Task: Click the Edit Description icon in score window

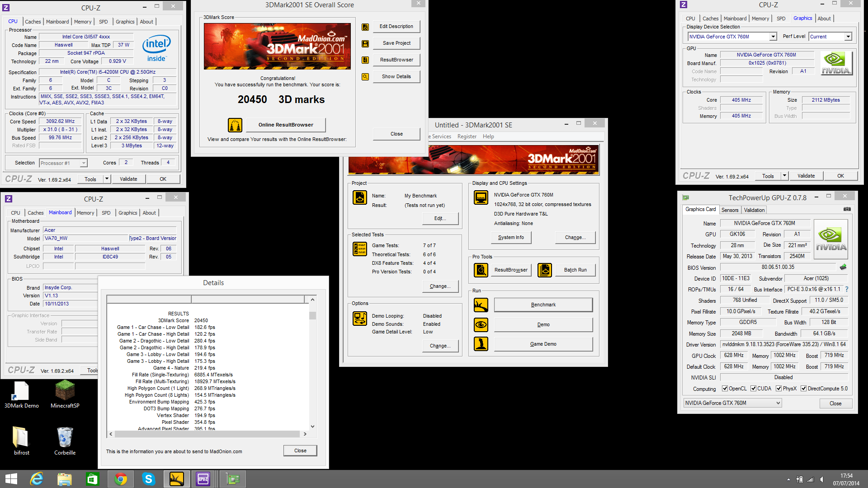Action: 365,27
